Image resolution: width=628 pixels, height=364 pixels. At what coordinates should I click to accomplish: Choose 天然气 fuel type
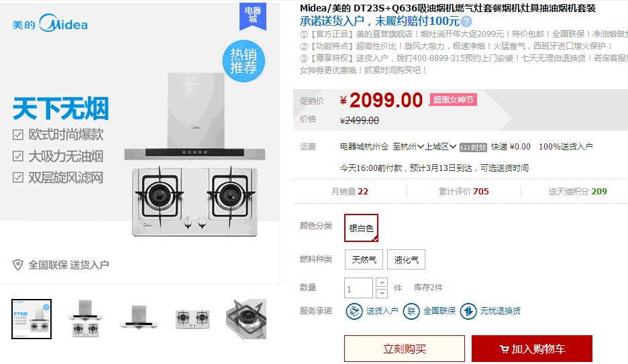click(364, 259)
